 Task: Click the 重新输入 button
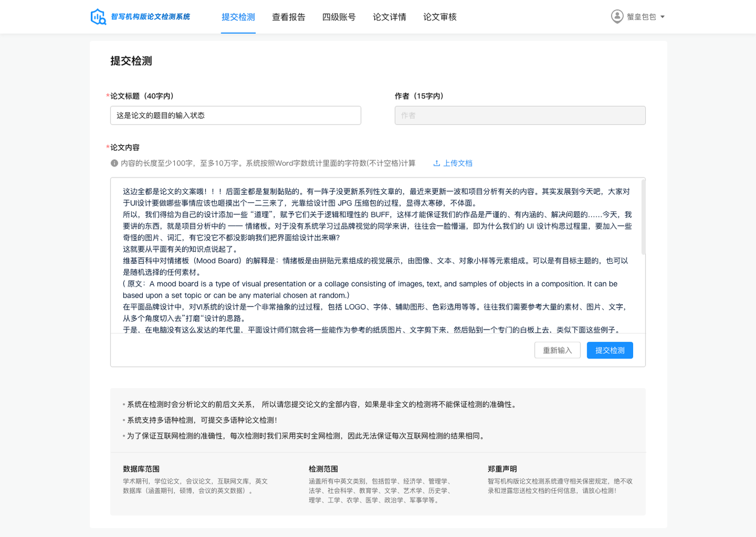557,350
